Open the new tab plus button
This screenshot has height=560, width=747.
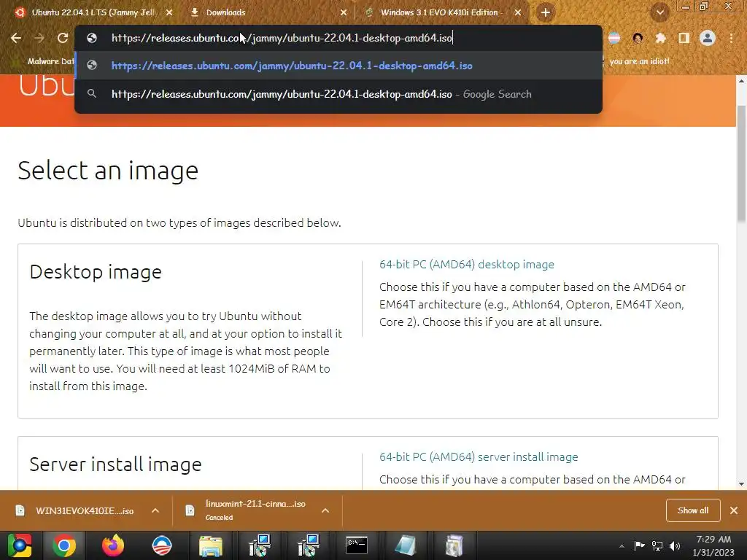546,12
